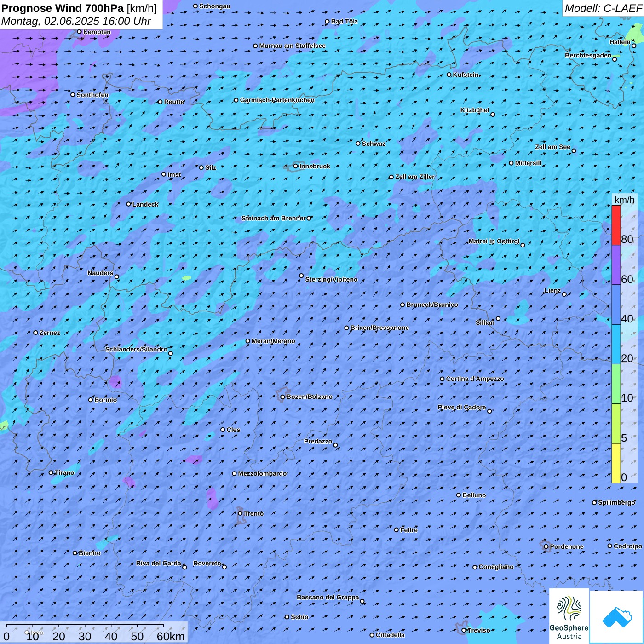Click the Treviso city marker
This screenshot has width=644, height=644.
464,630
